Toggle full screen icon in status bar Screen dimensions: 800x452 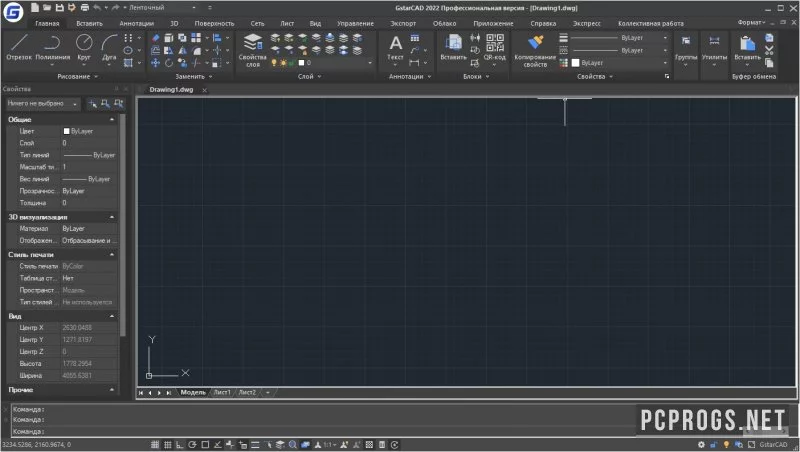pos(751,445)
